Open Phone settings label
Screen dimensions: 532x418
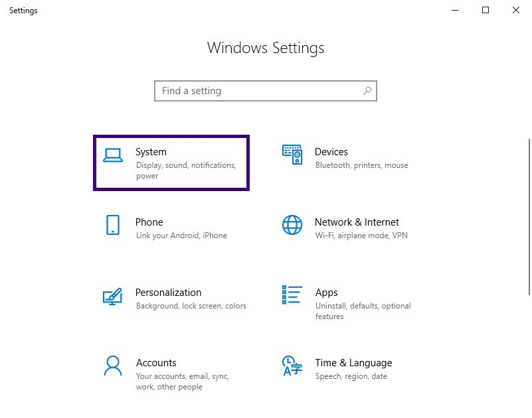pos(149,222)
